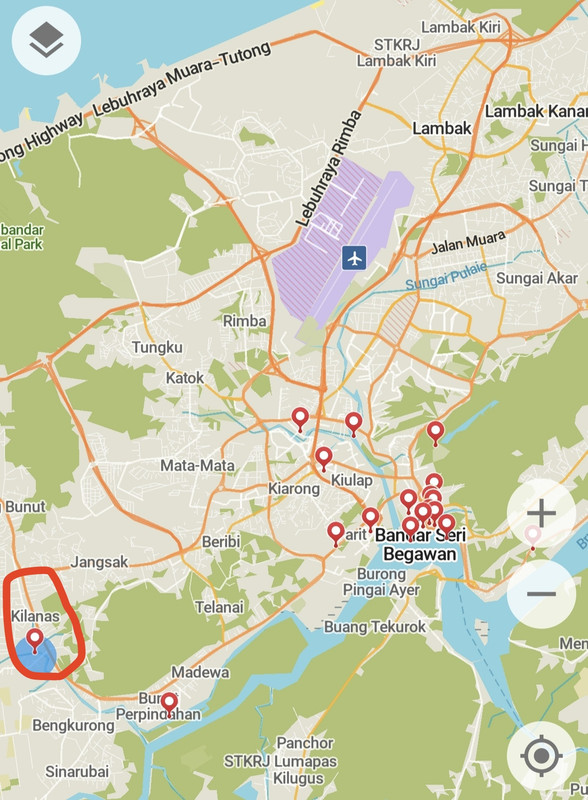Tap the blue location dot near Kilanas

35,655
